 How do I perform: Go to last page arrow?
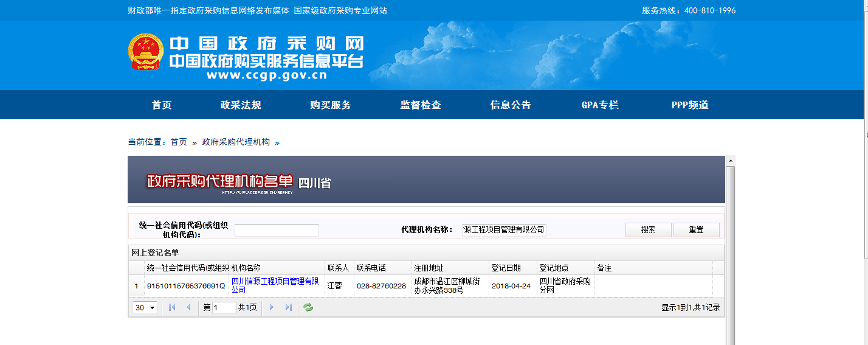click(x=288, y=308)
